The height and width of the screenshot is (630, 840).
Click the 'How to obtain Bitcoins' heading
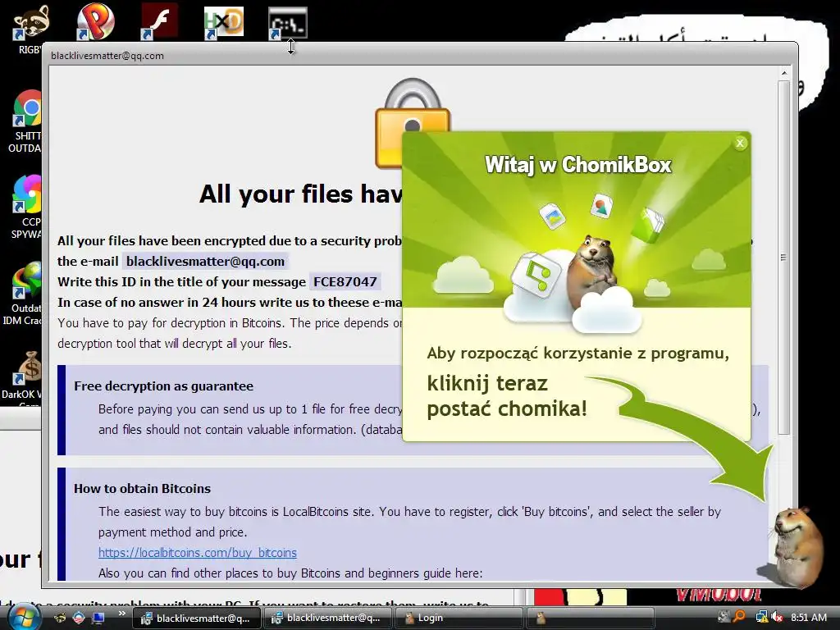click(x=142, y=489)
